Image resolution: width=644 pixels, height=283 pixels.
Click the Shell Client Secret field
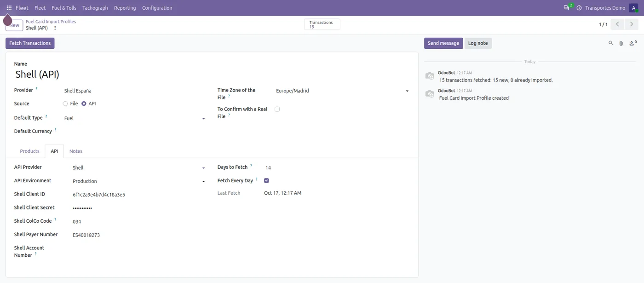click(x=139, y=208)
